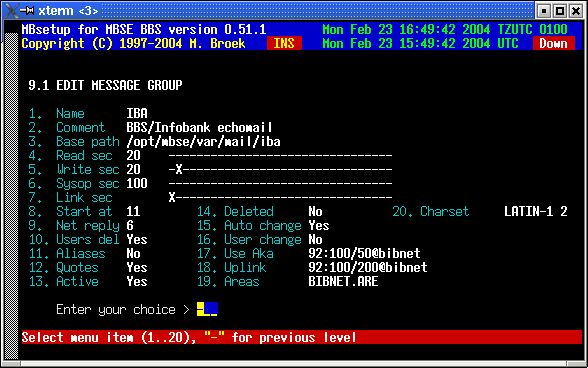
Task: Select menu item 4. Read sec
Action: [x=70, y=156]
